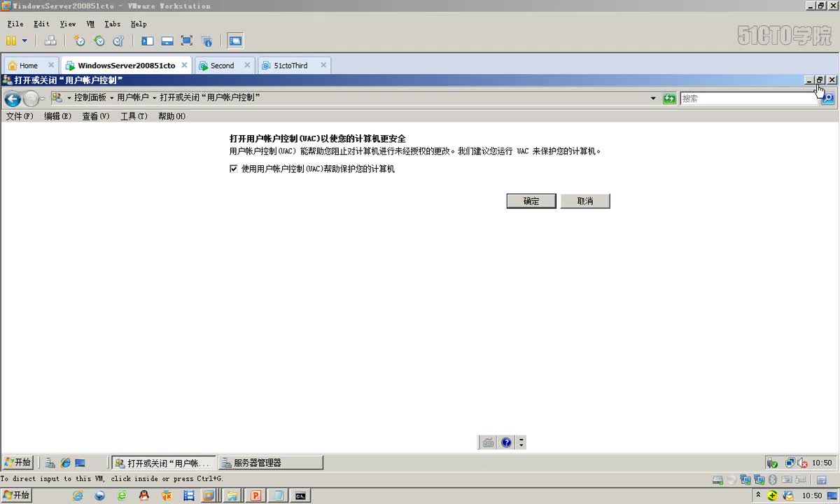Select the 打开或关闭“用户帐... taskbar button
The image size is (840, 504).
tap(164, 463)
